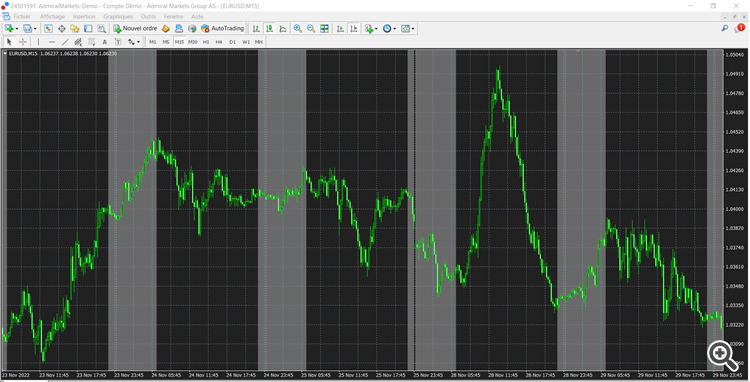Image resolution: width=750 pixels, height=382 pixels.
Task: Select the equidistant channel tool
Action: coord(78,42)
